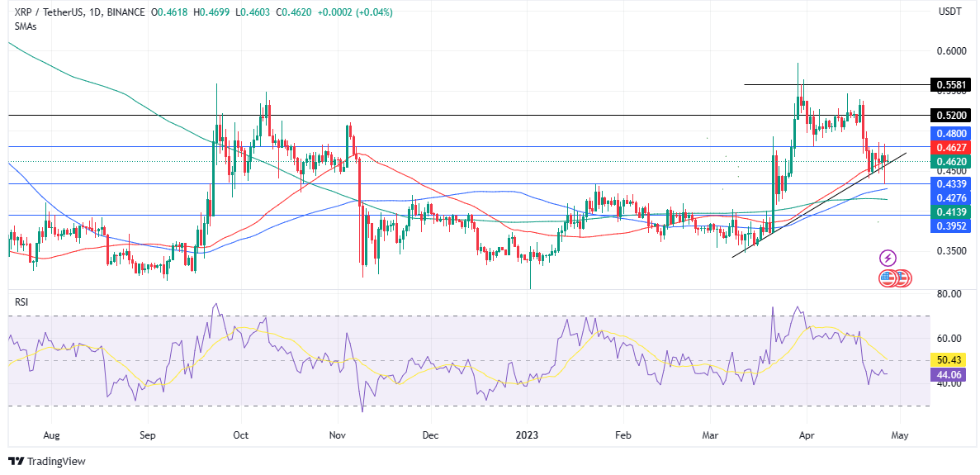Click the Apr label on time axis
Viewport: 980px width, 475px height.
pyautogui.click(x=807, y=435)
